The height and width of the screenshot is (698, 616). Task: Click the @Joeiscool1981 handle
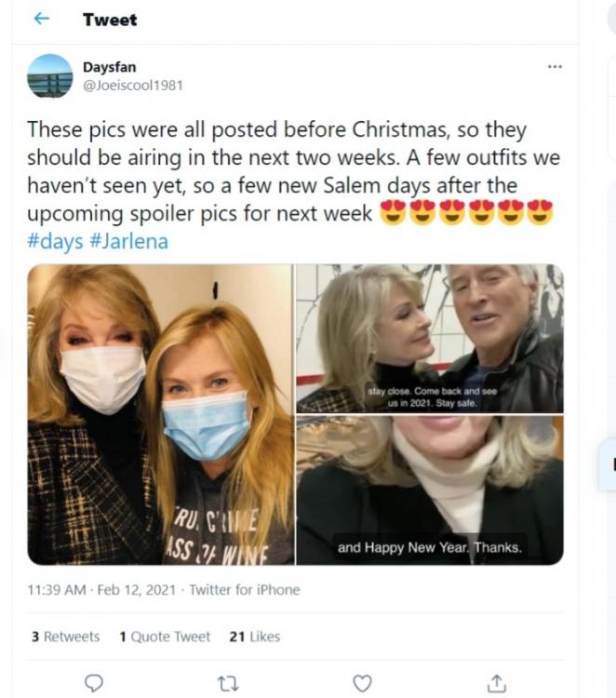pos(133,85)
